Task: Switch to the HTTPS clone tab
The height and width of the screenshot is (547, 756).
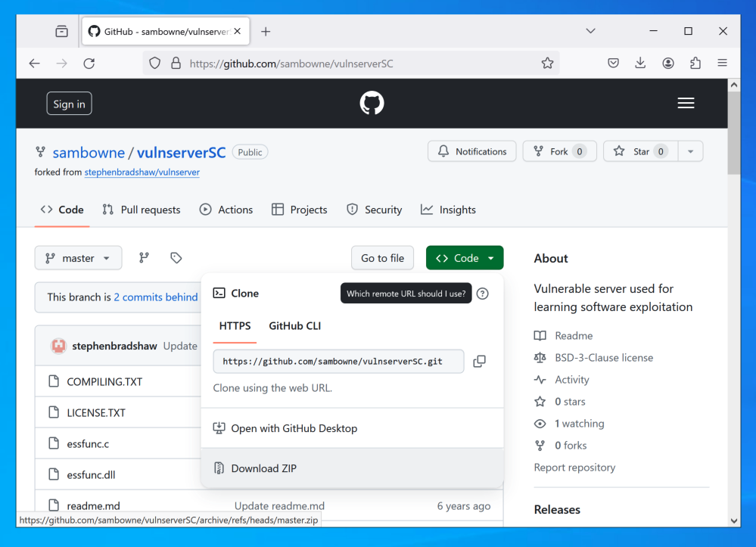Action: (235, 326)
